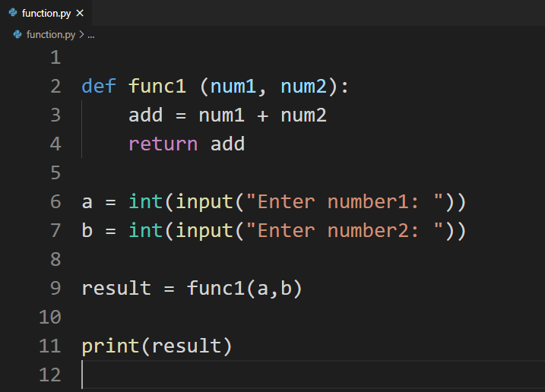
Task: Click parameter num2 in function signature
Action: point(303,86)
